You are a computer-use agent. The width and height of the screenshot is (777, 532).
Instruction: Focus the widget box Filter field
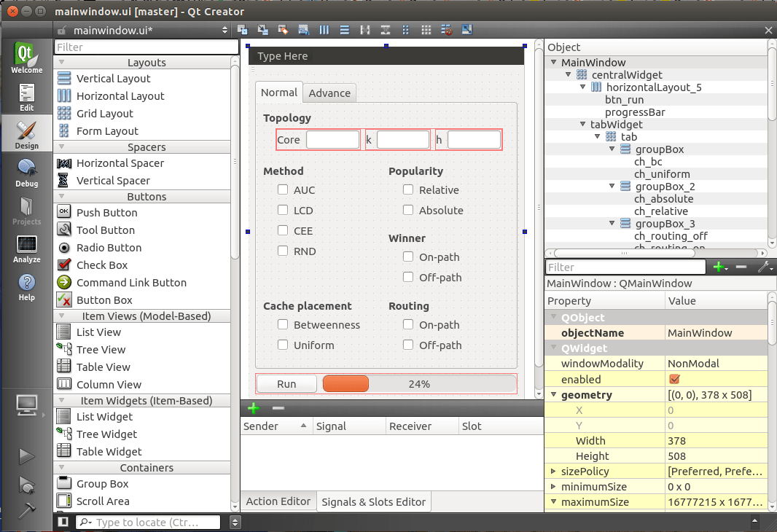point(147,47)
